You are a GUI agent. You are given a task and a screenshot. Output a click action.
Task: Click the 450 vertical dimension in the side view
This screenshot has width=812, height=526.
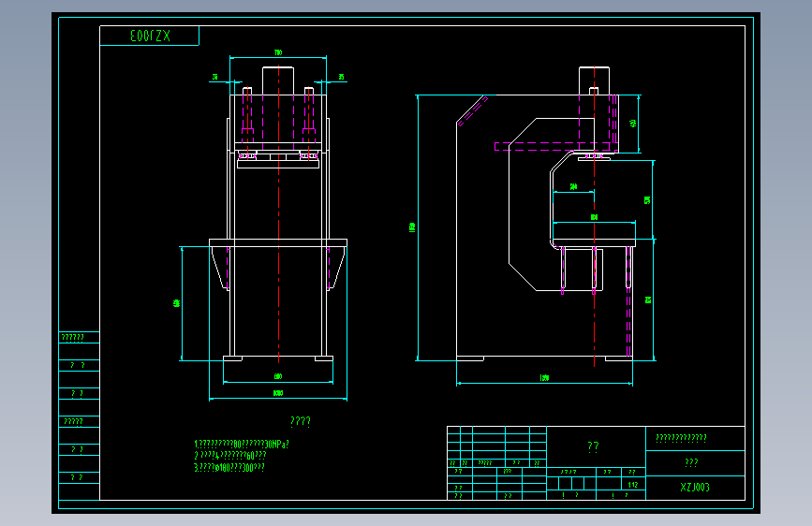tap(633, 124)
